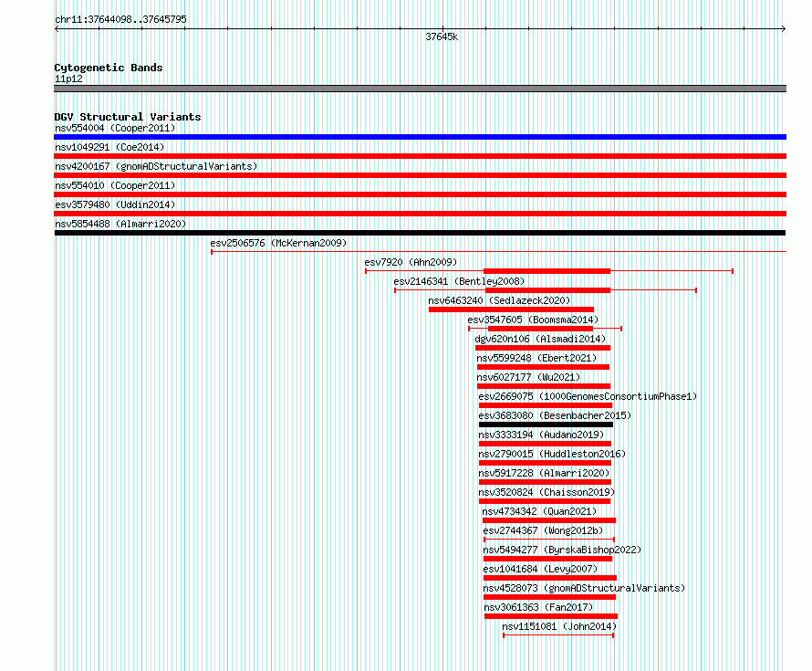Select nsv4528073 (gnomADStructuralVariants) label
812x671 pixels.
point(584,588)
